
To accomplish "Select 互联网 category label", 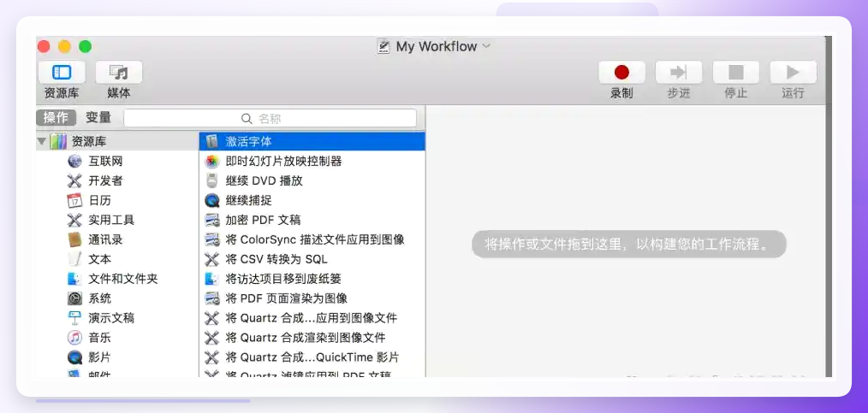I will coord(105,162).
